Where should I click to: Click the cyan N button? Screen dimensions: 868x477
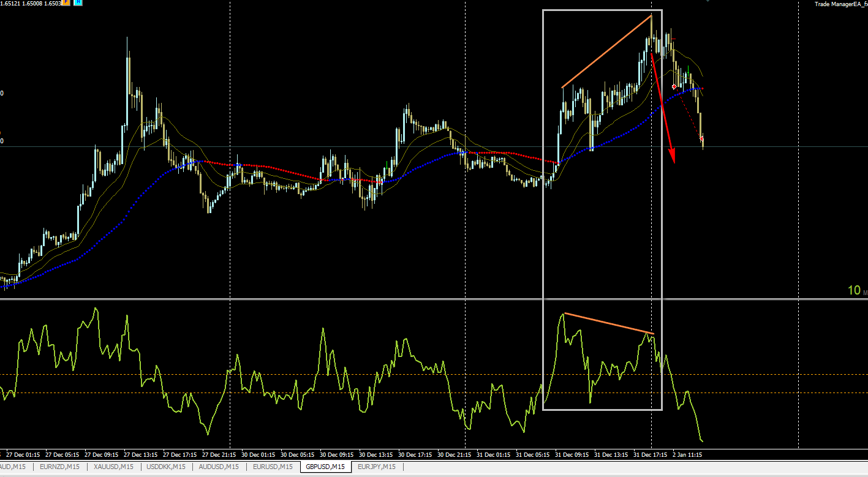[x=78, y=3]
